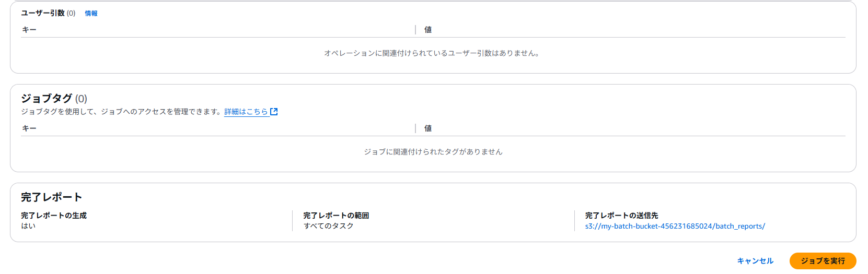Image resolution: width=868 pixels, height=274 pixels.
Task: Open the 詳細はこちら link under ジョブタグ
Action: coord(246,112)
